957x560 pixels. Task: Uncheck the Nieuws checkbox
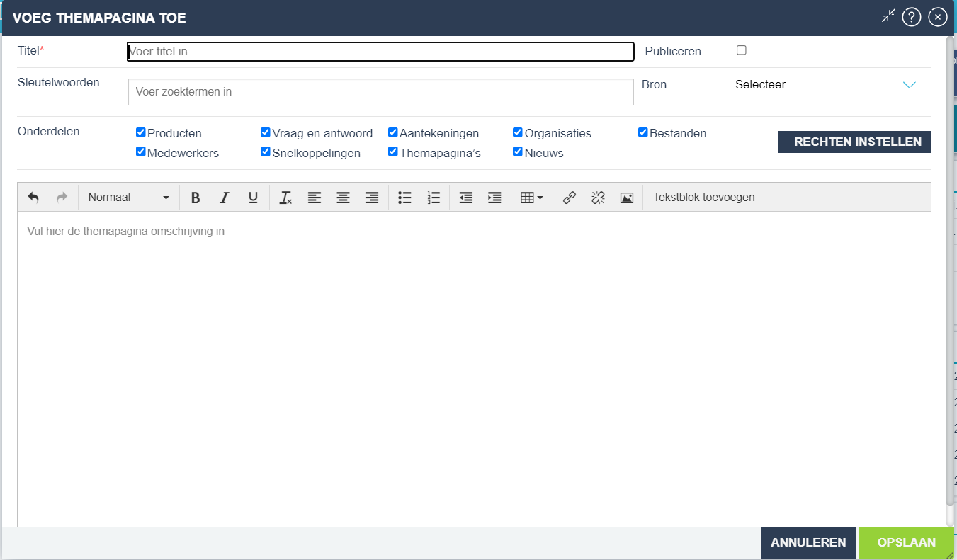click(x=517, y=152)
